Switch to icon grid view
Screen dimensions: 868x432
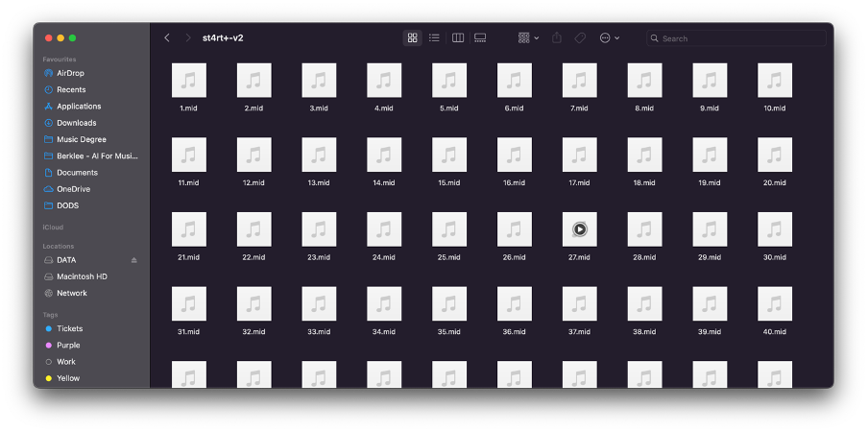point(412,38)
